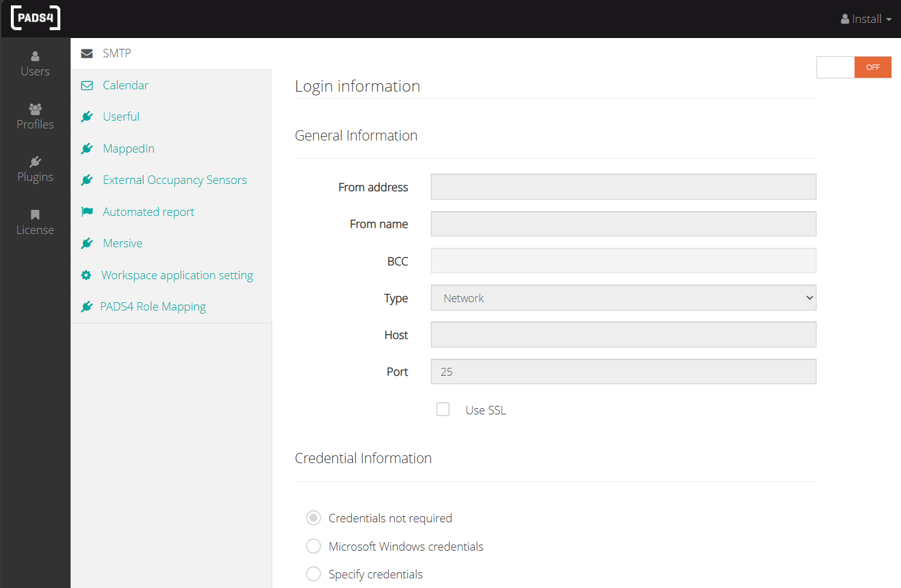Open the External Occupancy Sensors settings
Image resolution: width=901 pixels, height=588 pixels.
click(x=174, y=180)
